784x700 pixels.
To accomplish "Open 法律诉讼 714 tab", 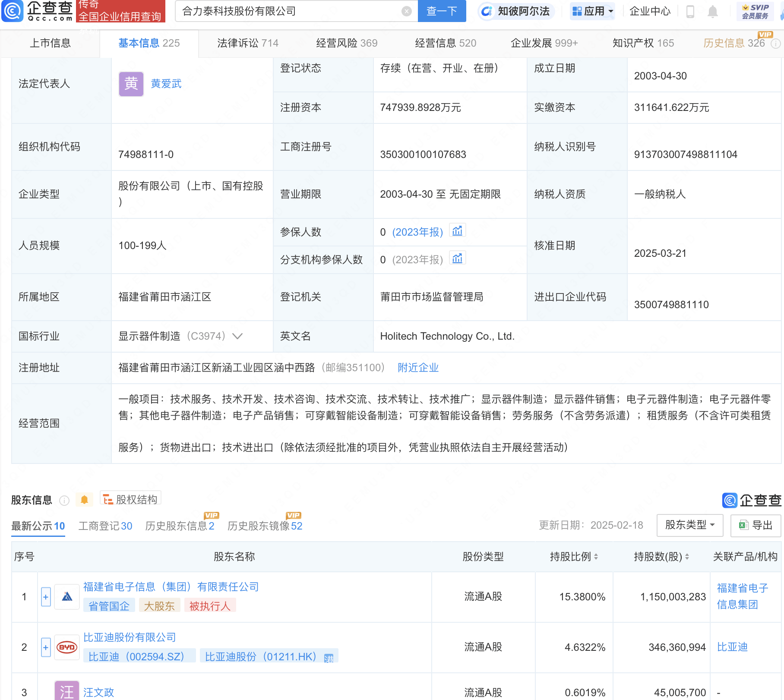I will [x=248, y=43].
